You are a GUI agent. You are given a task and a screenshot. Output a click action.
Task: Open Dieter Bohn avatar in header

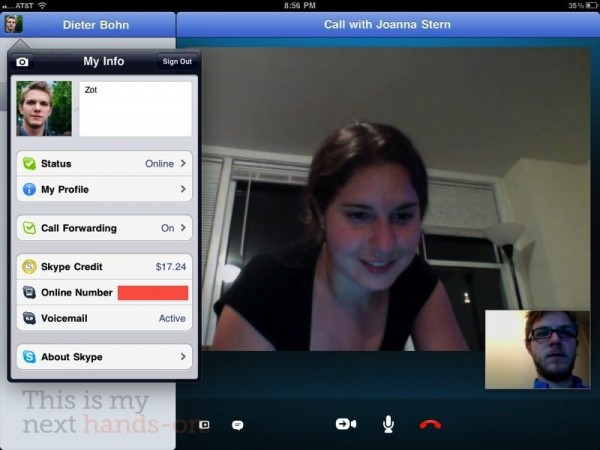pyautogui.click(x=13, y=24)
